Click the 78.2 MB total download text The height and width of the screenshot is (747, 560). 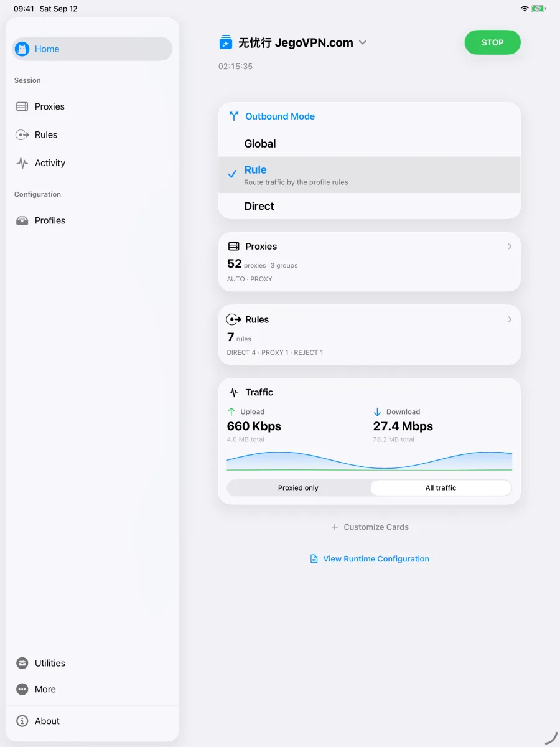(x=394, y=439)
